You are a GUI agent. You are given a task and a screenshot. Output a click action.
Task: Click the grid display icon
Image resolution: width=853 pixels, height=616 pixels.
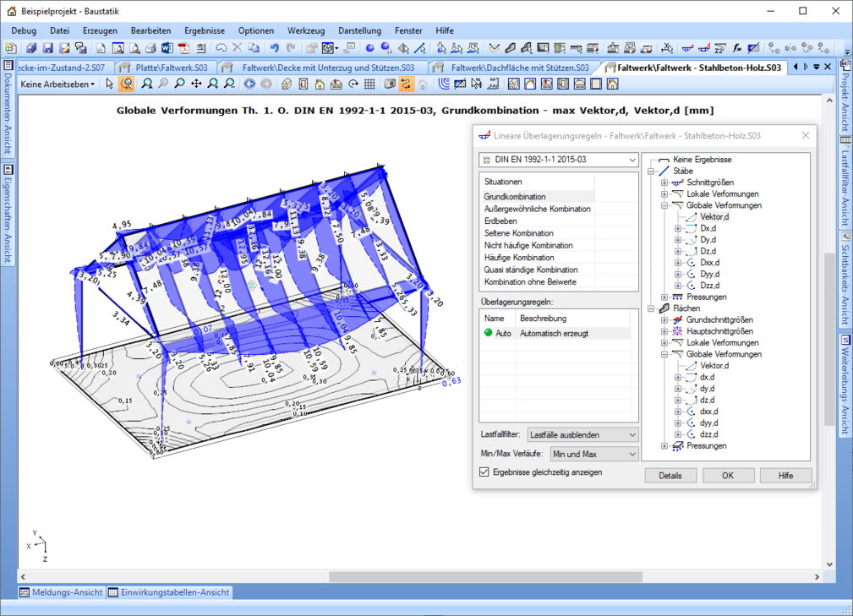point(369,84)
